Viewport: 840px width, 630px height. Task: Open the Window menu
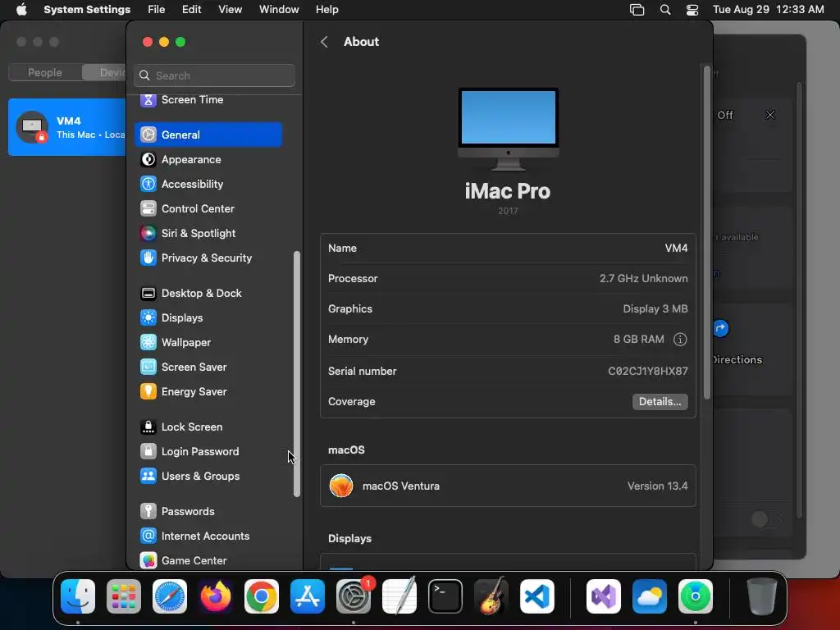[279, 10]
